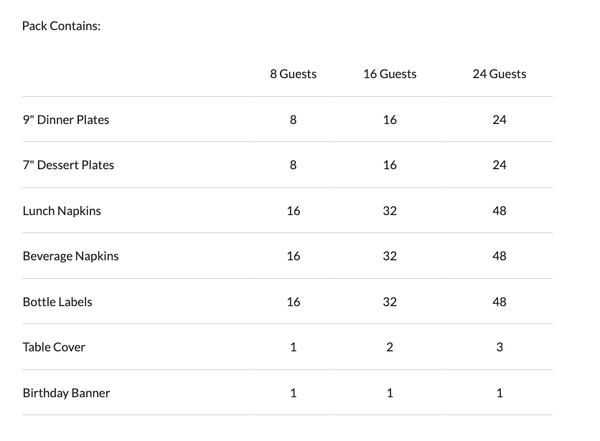
Task: Select Dessert Plates quantity for 16 Guests
Action: click(x=390, y=165)
